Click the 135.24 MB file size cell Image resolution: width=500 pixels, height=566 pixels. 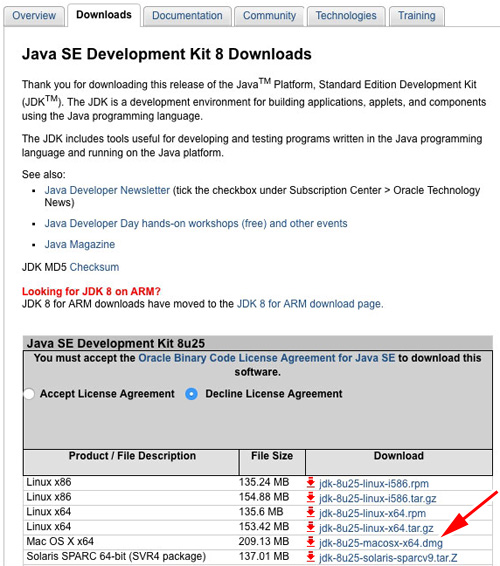264,482
